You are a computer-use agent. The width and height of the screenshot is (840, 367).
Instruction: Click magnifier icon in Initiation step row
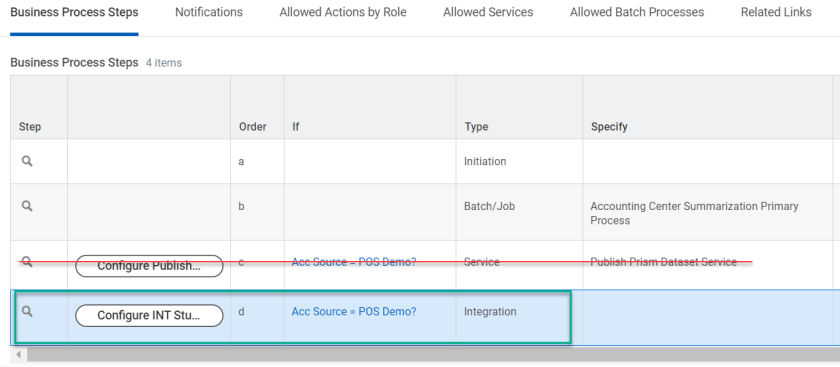coord(27,161)
